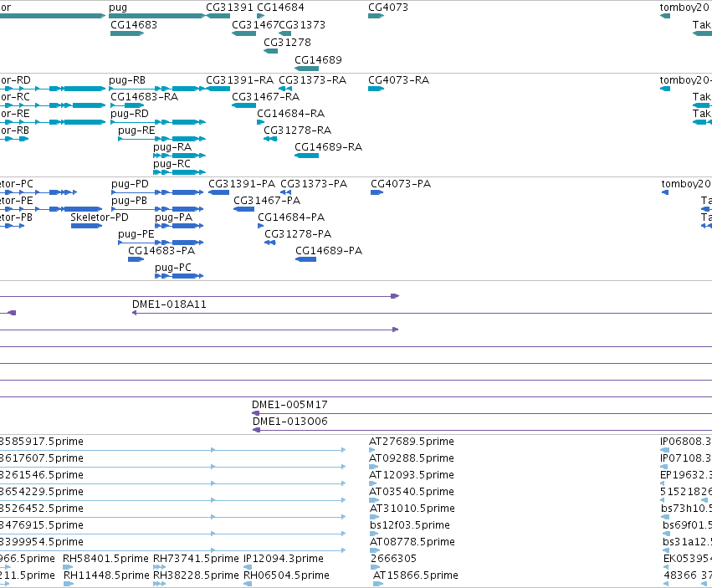The height and width of the screenshot is (588, 712).
Task: Click the CG31373 gene label
Action: click(302, 25)
